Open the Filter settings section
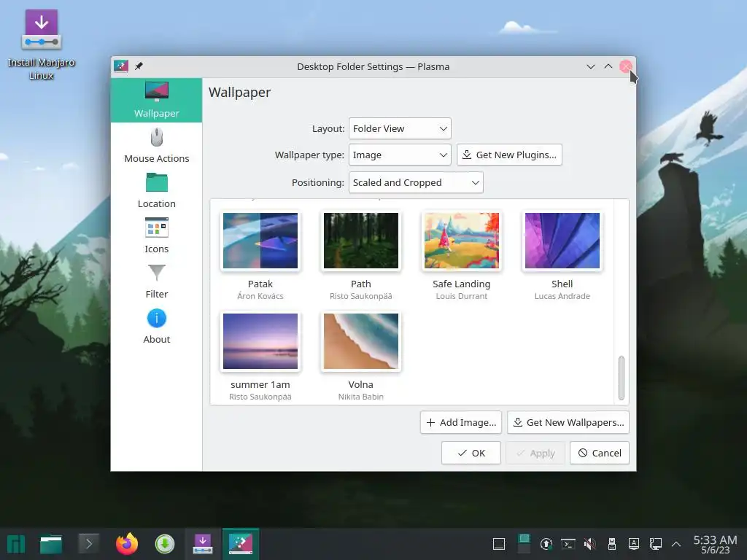Viewport: 747px width, 560px height. tap(156, 281)
